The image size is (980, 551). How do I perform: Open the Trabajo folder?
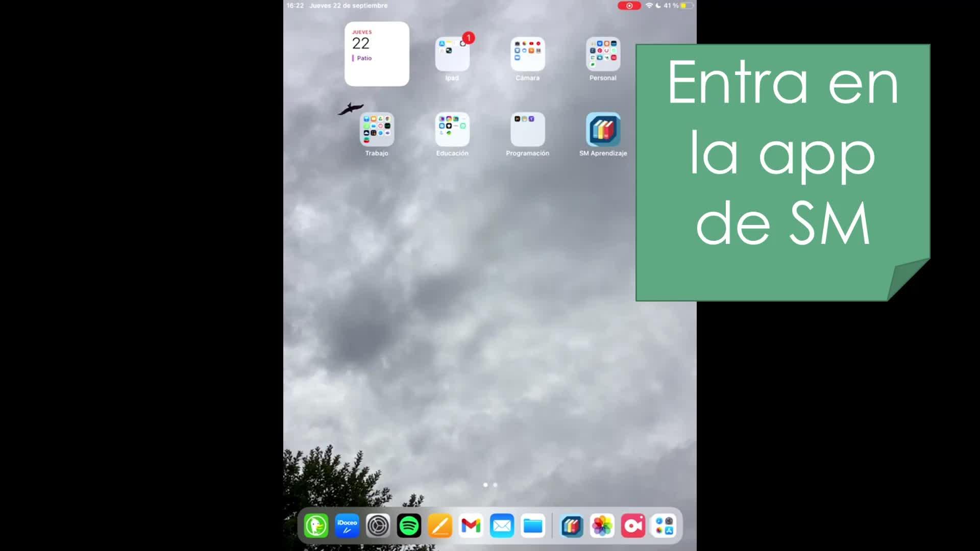[x=377, y=130]
